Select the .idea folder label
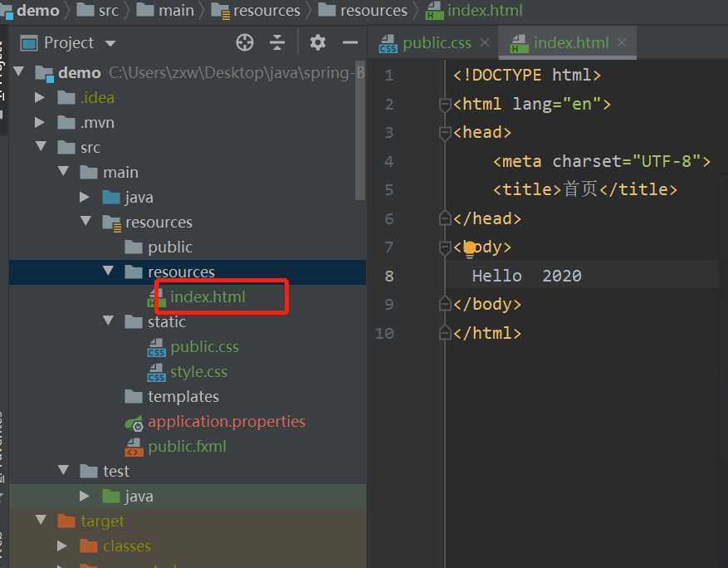728x568 pixels. pos(97,97)
